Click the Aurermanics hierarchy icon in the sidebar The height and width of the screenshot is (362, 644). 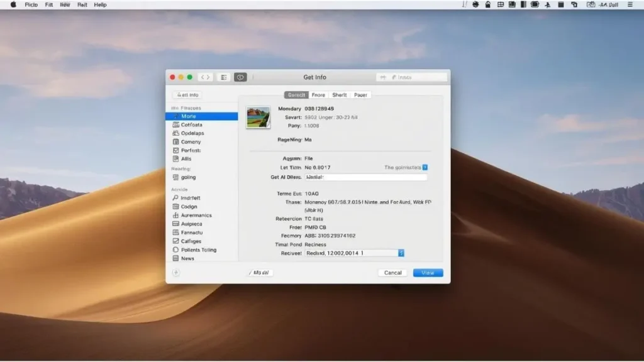(x=178, y=215)
